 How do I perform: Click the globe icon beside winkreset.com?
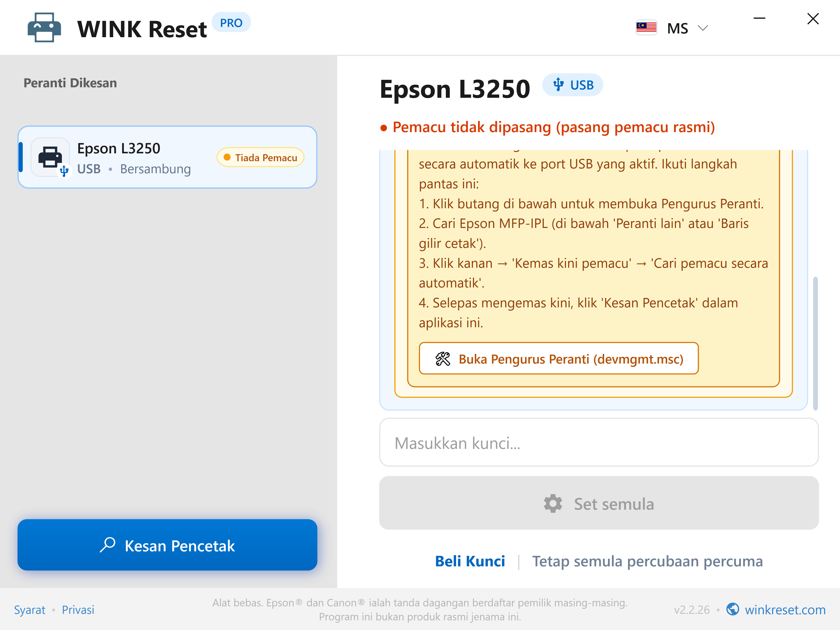point(733,609)
